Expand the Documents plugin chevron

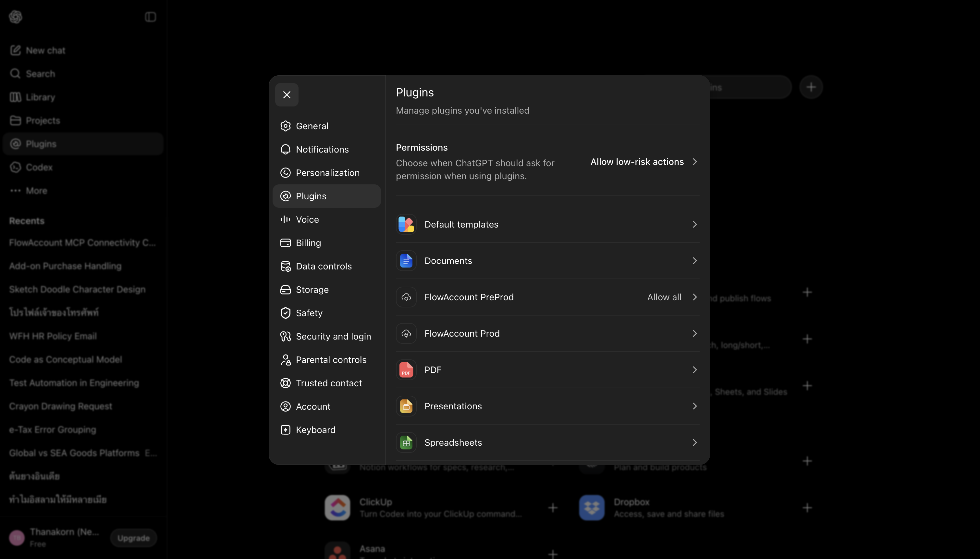pos(694,261)
